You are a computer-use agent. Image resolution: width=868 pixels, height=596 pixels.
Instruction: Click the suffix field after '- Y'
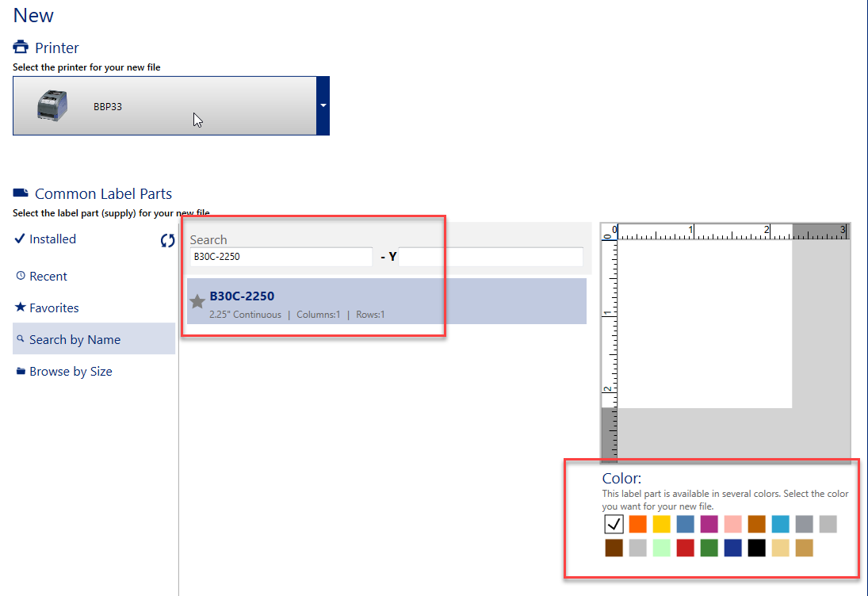click(491, 257)
